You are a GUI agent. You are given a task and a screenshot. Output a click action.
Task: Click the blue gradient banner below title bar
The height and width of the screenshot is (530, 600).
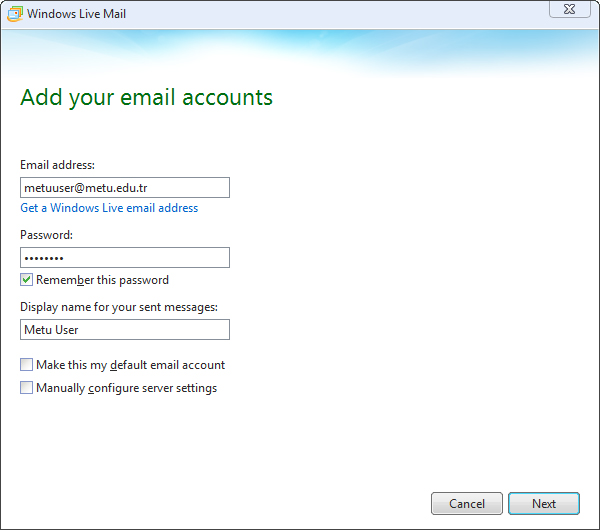tap(300, 52)
